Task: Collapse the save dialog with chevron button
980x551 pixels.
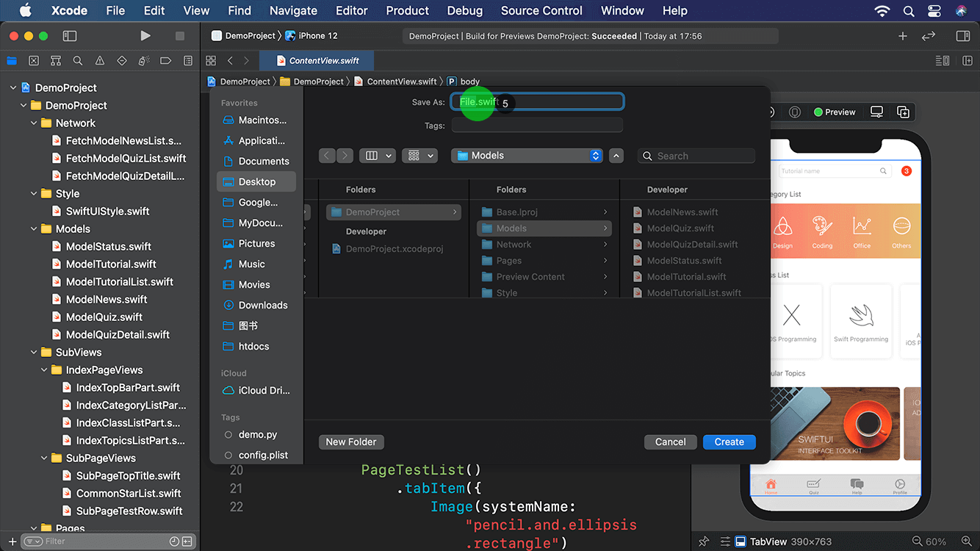Action: pyautogui.click(x=616, y=156)
